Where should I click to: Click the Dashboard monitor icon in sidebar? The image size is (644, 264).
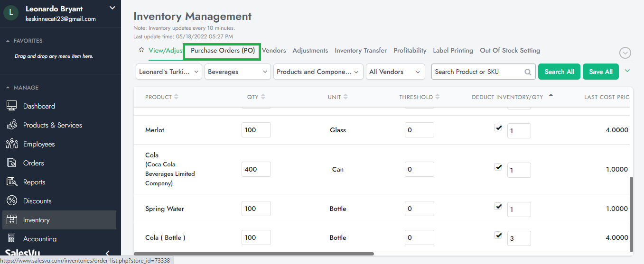pyautogui.click(x=12, y=106)
